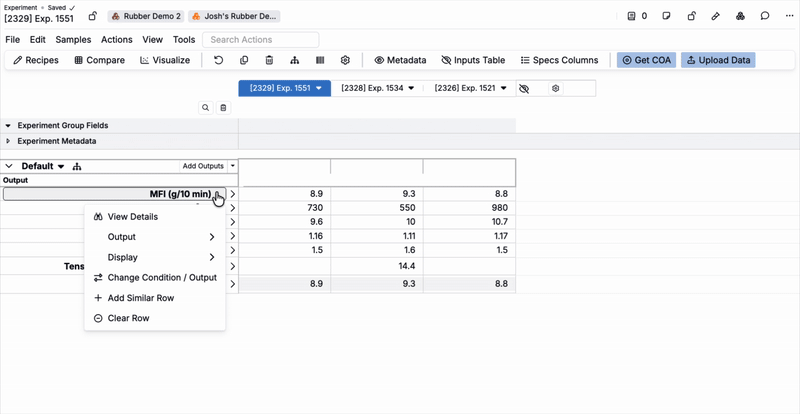The image size is (800, 414).
Task: Open the comments speech-bubble icon
Action: coord(765,16)
